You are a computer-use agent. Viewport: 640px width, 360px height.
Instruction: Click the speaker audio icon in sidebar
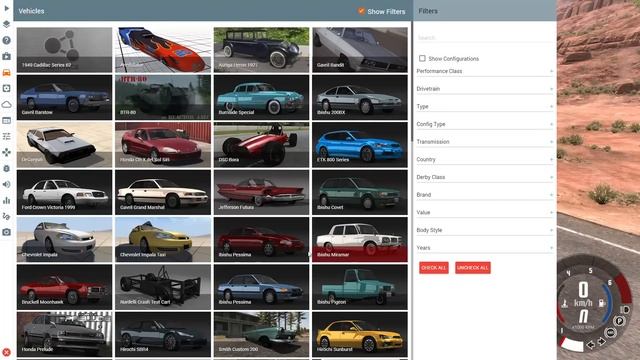point(7,184)
